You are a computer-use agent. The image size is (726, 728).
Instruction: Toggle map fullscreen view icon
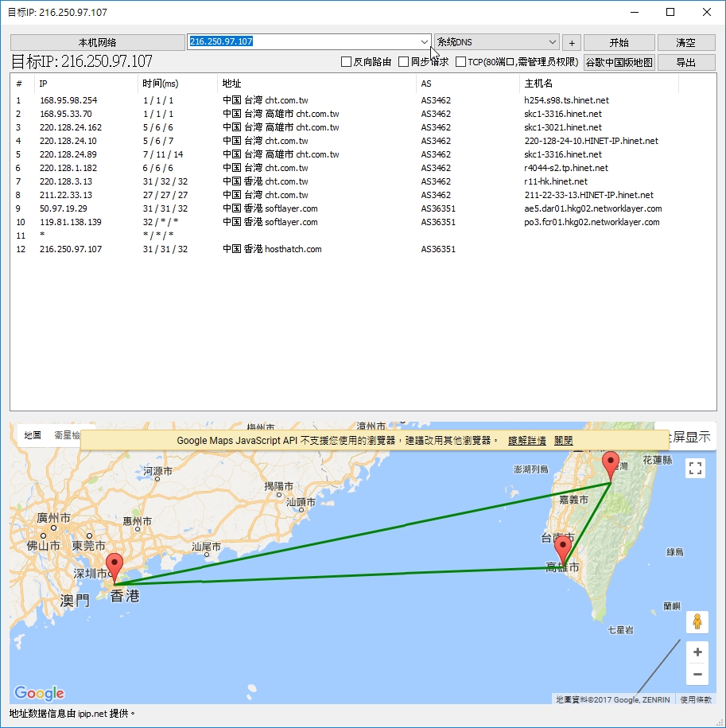point(695,468)
